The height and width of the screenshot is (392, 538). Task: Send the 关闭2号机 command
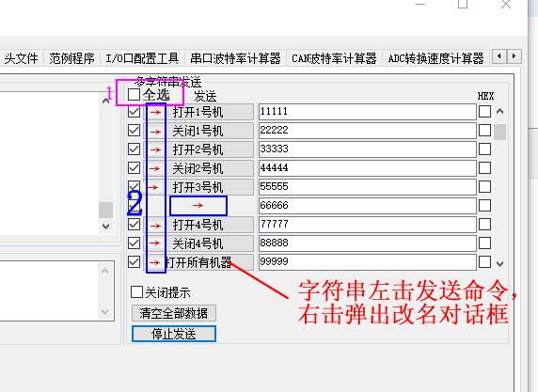198,168
